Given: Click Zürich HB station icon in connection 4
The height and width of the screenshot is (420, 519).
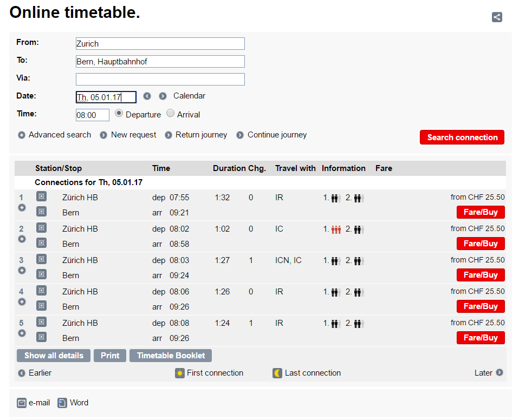Looking at the screenshot, I should click(x=41, y=291).
